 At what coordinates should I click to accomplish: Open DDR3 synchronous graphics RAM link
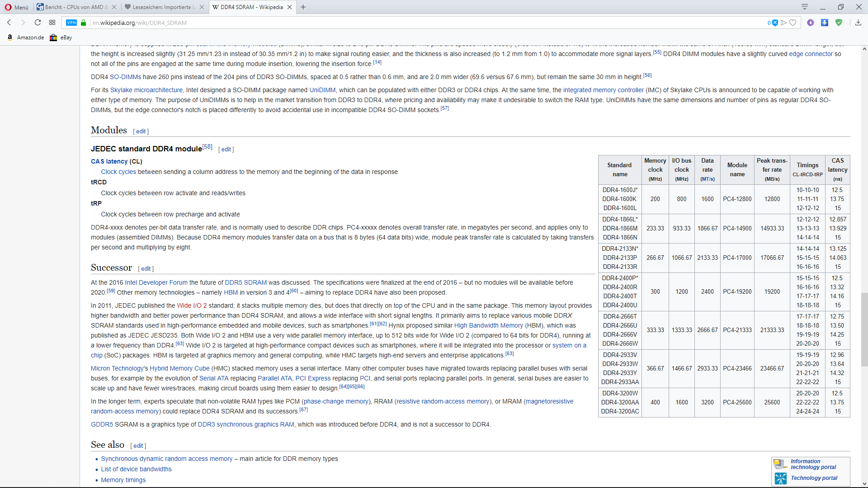246,424
